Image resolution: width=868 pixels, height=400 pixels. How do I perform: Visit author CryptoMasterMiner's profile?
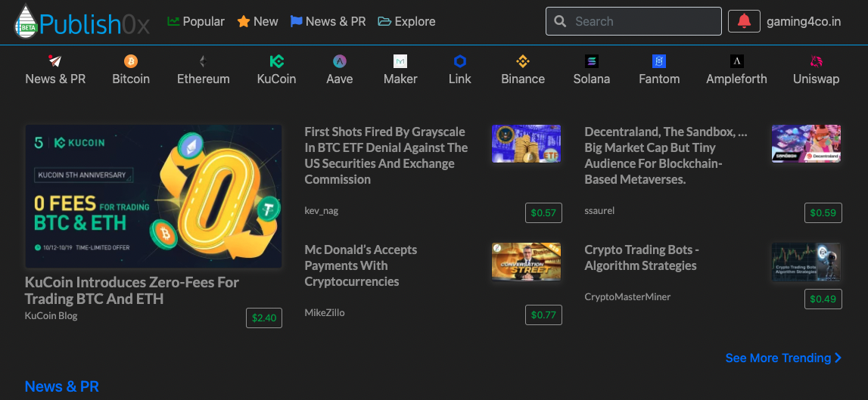point(628,297)
